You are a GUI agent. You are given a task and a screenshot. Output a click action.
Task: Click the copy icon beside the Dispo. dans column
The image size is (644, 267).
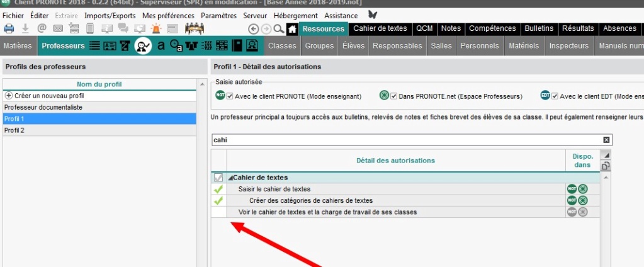606,166
